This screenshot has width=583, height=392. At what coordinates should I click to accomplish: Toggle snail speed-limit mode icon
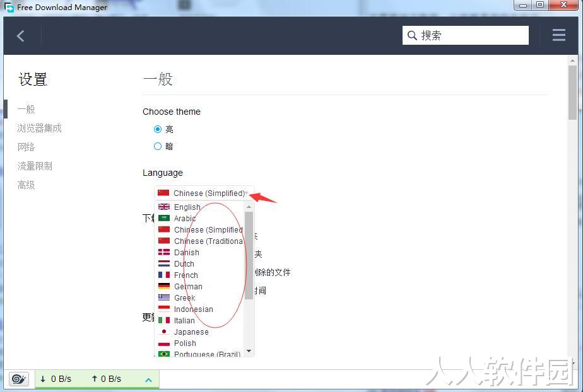[18, 379]
